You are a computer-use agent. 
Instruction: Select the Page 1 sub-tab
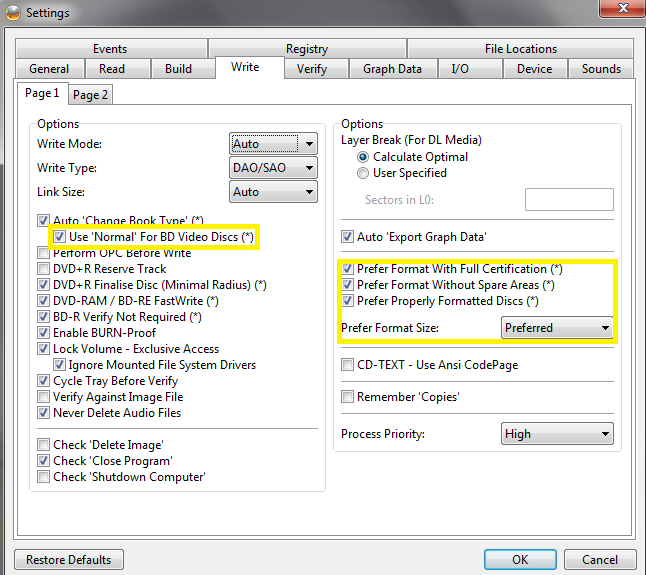tap(42, 93)
